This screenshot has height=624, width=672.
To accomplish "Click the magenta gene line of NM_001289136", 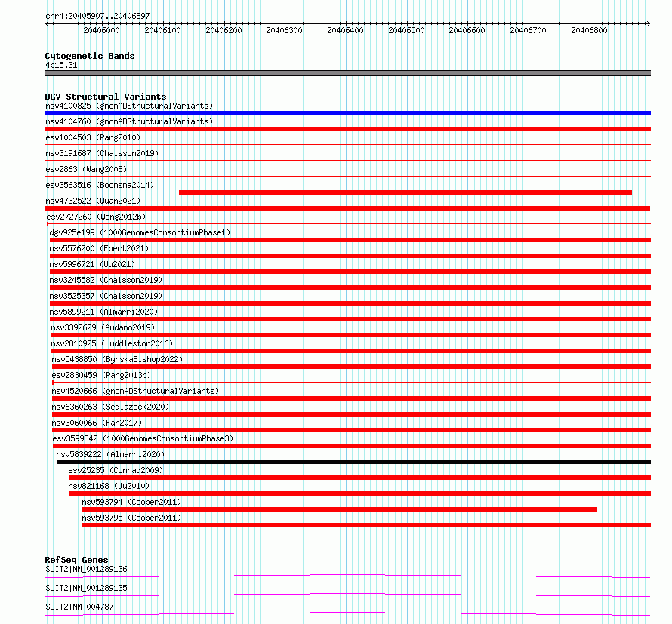I will click(x=347, y=576).
